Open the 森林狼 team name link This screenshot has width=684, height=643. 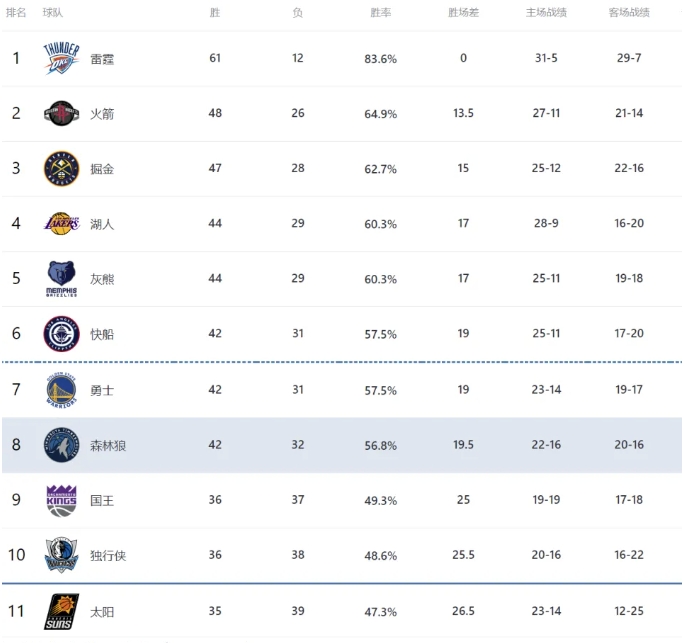(108, 445)
